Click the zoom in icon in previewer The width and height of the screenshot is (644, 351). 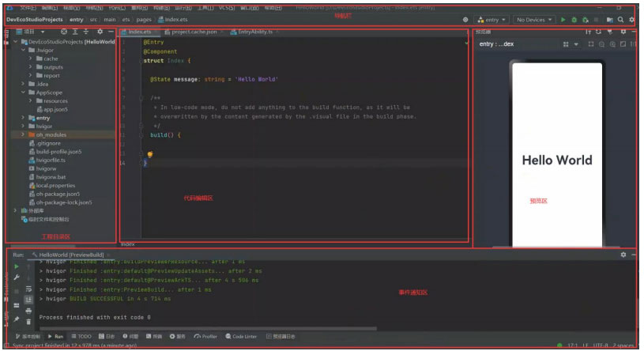click(x=612, y=44)
